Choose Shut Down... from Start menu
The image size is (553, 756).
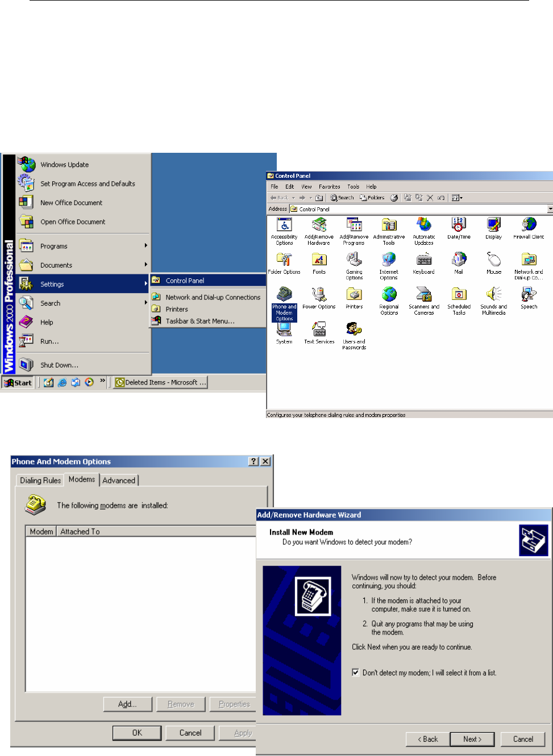pyautogui.click(x=83, y=365)
